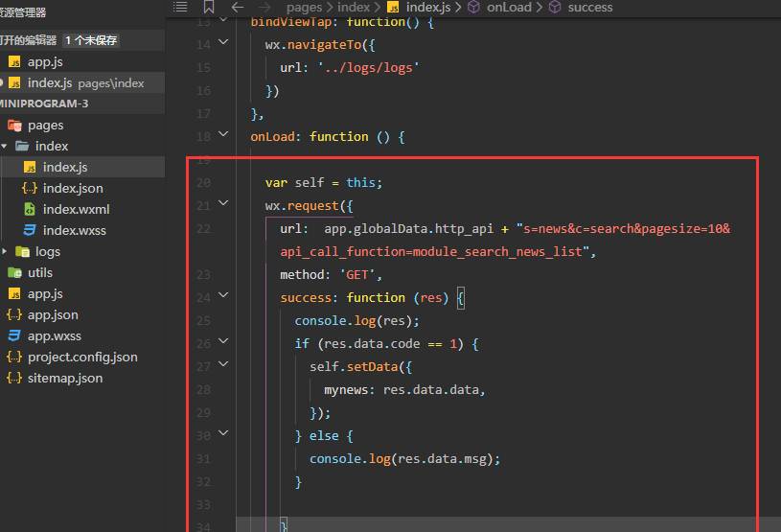Viewport: 781px width, 532px height.
Task: Open sitemap.json from file tree
Action: (64, 378)
